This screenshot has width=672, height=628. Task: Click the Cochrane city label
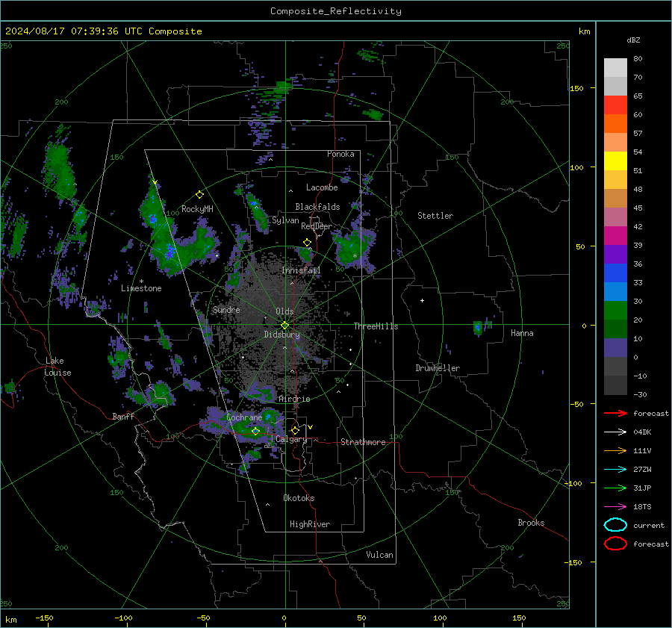click(x=244, y=417)
